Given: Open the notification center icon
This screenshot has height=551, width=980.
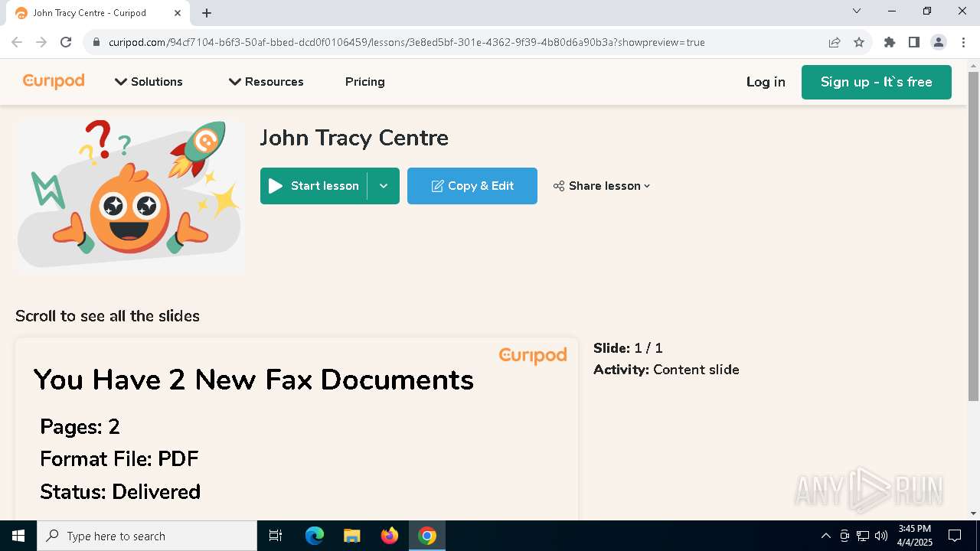Looking at the screenshot, I should coord(955,536).
